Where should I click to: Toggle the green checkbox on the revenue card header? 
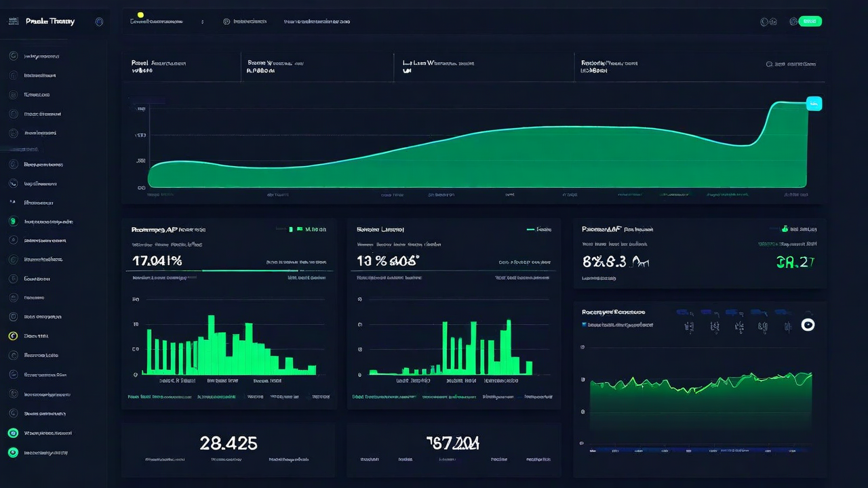[291, 229]
